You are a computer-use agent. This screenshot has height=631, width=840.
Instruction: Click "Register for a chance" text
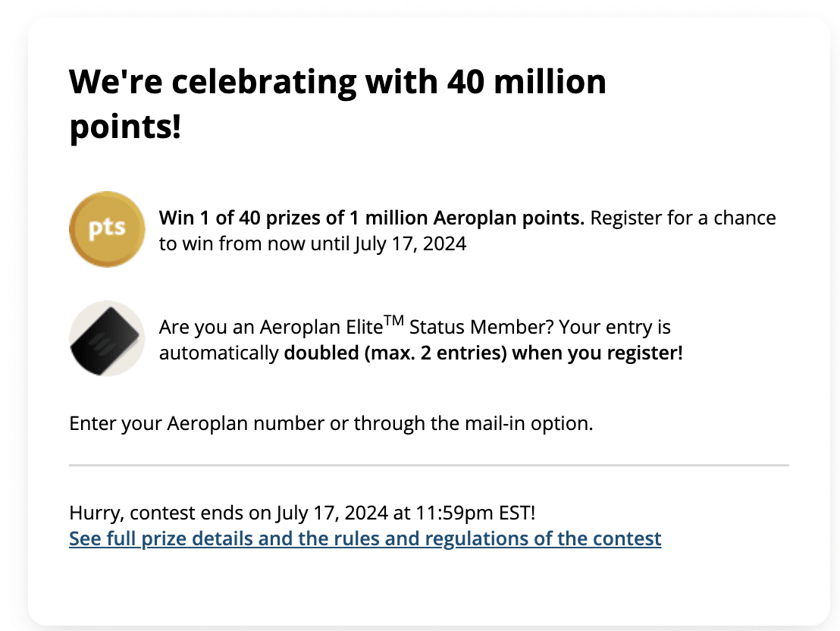(682, 218)
